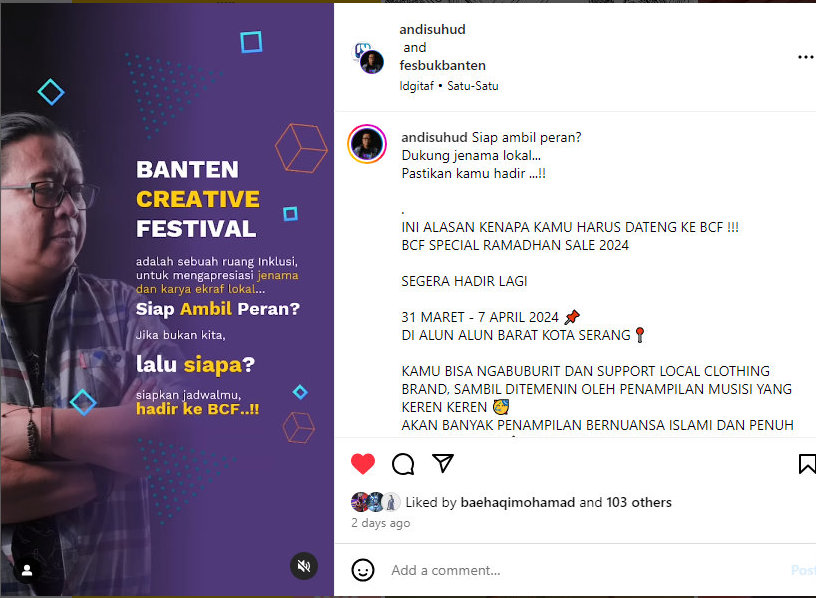The height and width of the screenshot is (598, 816).
Task: Click the red heart like icon
Action: click(363, 463)
